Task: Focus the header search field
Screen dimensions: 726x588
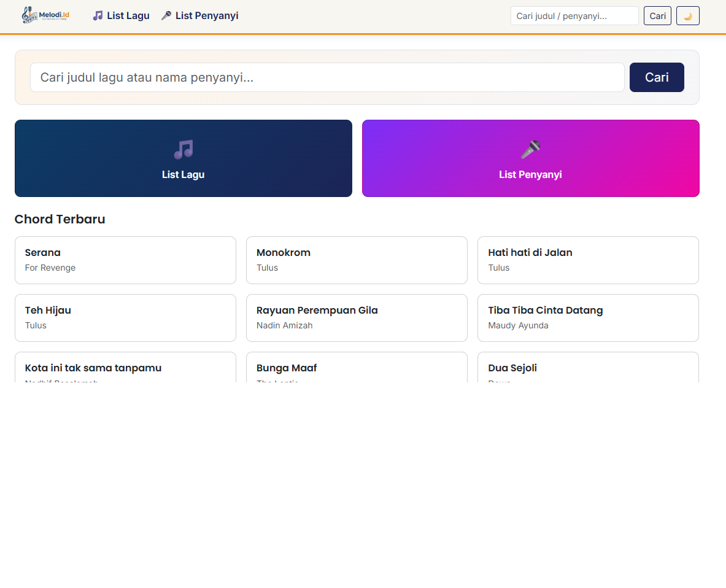Action: pyautogui.click(x=574, y=16)
